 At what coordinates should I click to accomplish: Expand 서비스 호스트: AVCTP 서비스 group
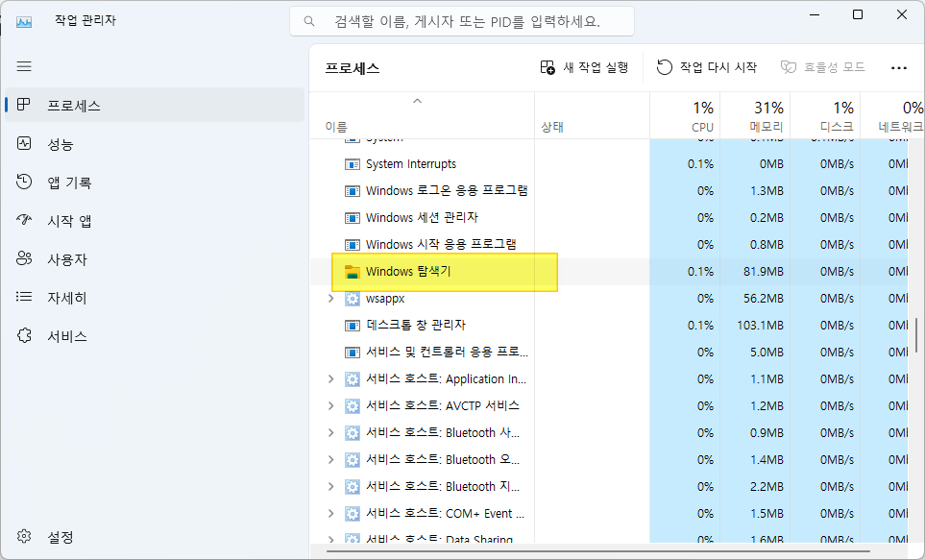(331, 406)
